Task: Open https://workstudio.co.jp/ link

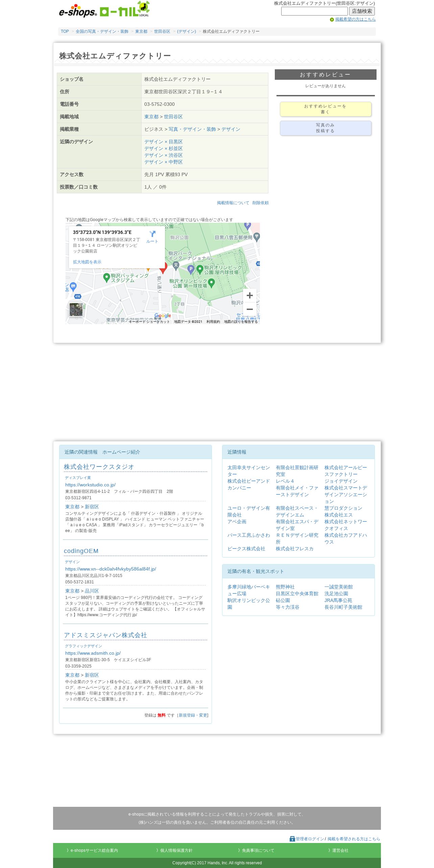Action: [90, 485]
